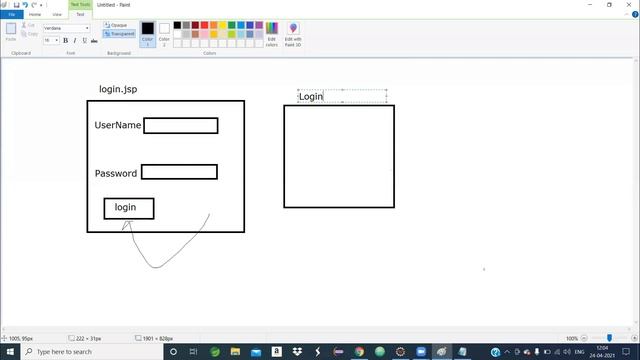Click the Redo arrow in quick access toolbar
Image resolution: width=640 pixels, height=360 pixels.
click(34, 5)
